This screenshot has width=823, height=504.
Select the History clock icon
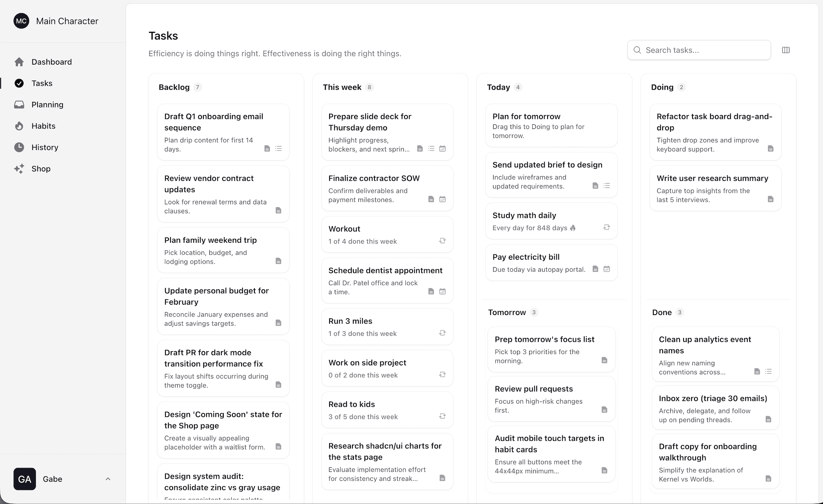19,147
